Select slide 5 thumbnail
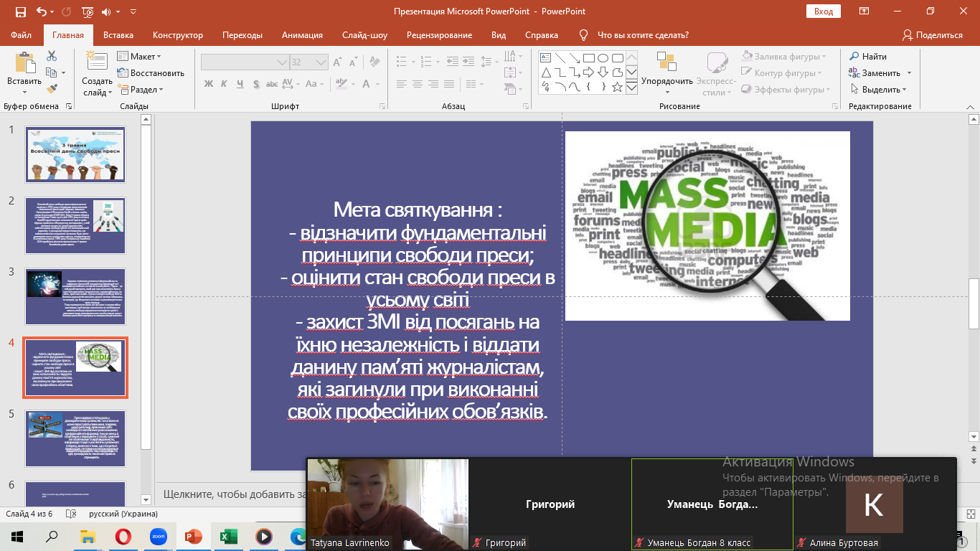This screenshot has height=551, width=980. click(75, 438)
